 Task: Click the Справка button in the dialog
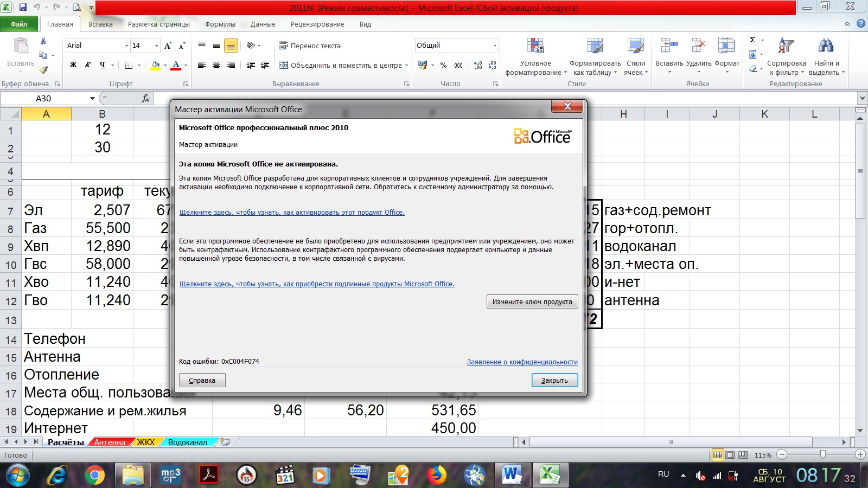(202, 380)
